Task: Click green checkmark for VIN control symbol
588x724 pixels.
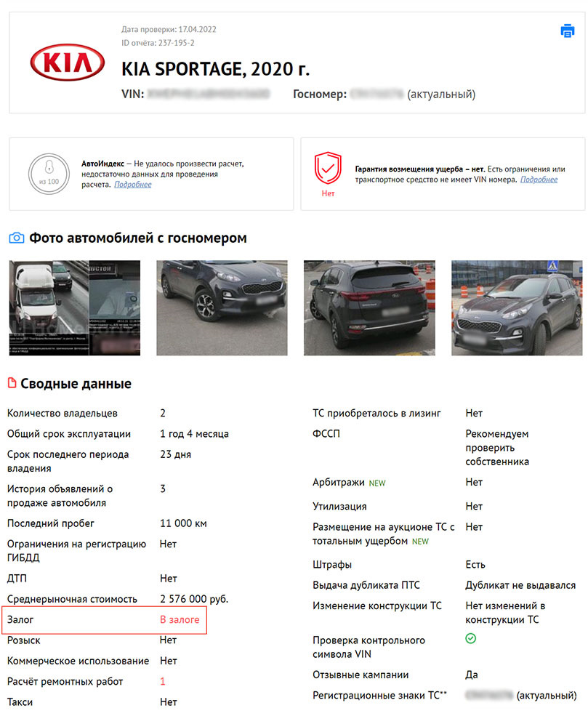Action: [x=470, y=638]
